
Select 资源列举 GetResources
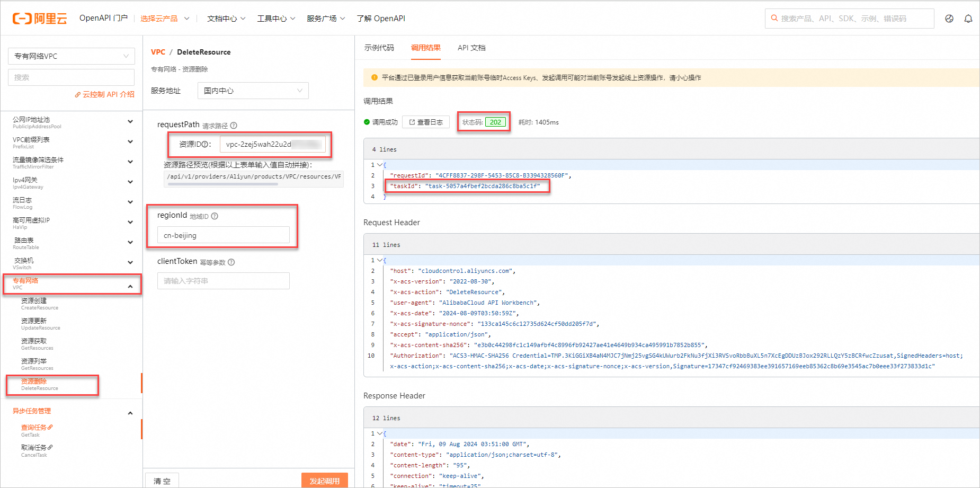tap(37, 364)
